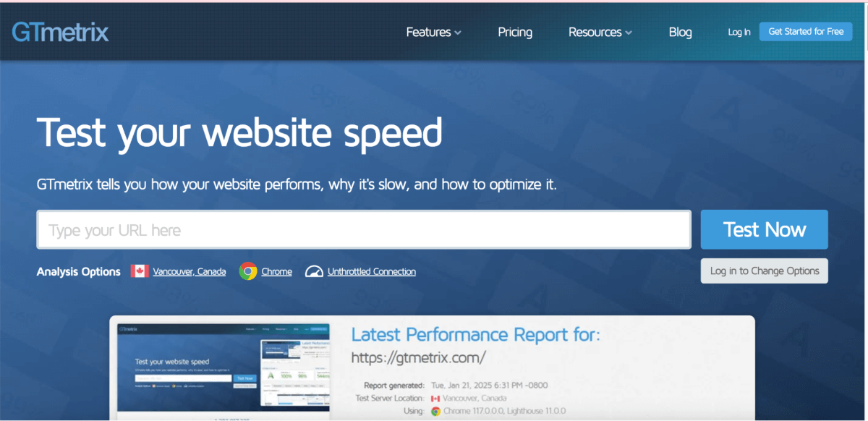Click Log in to Change Options button

pyautogui.click(x=765, y=271)
